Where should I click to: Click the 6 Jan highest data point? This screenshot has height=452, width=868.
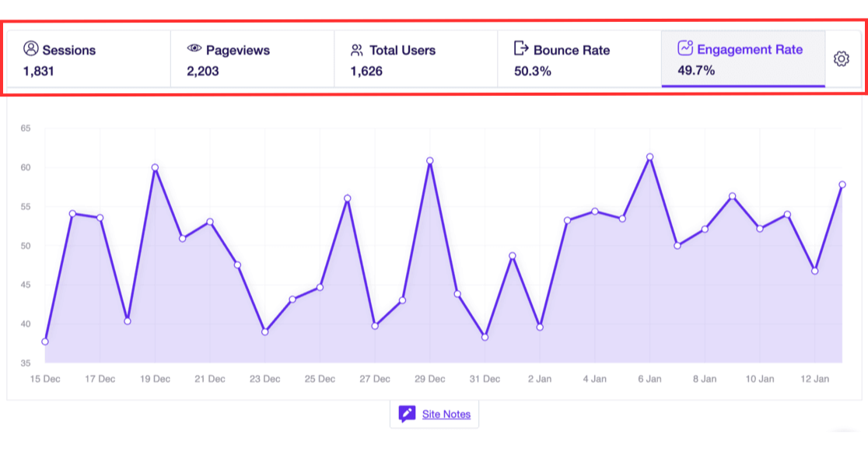pyautogui.click(x=650, y=156)
